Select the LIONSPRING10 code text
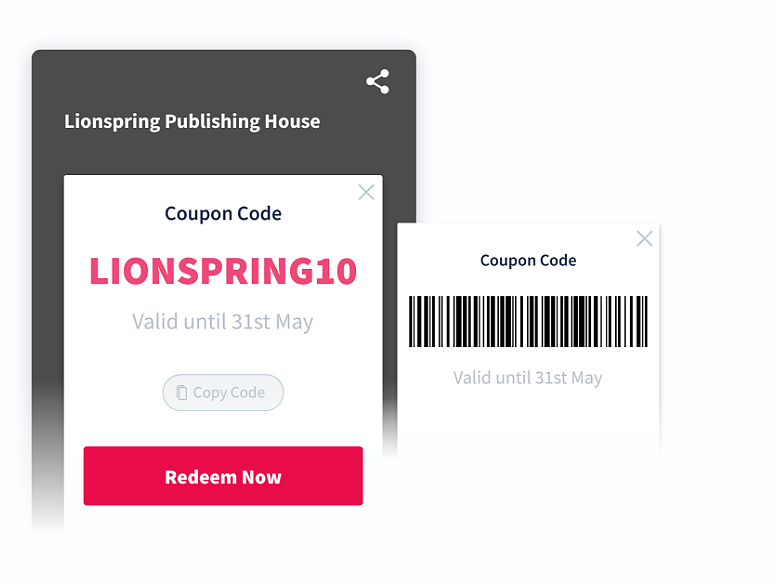The image size is (776, 584). tap(223, 272)
